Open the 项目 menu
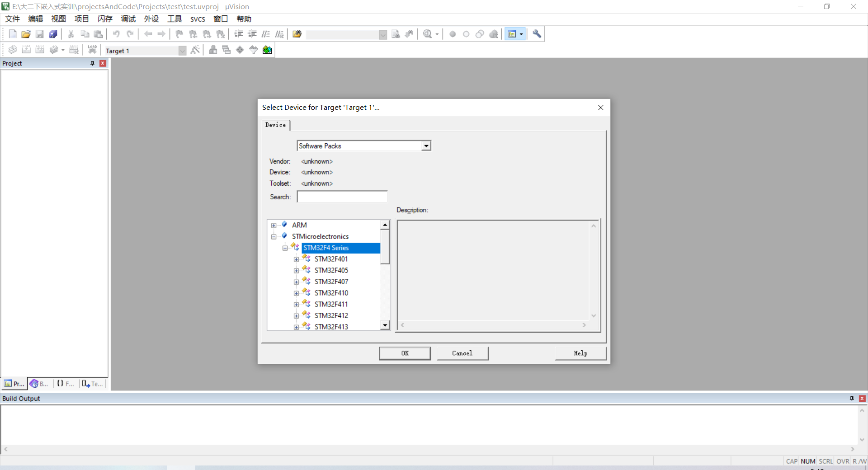868x470 pixels. 82,19
